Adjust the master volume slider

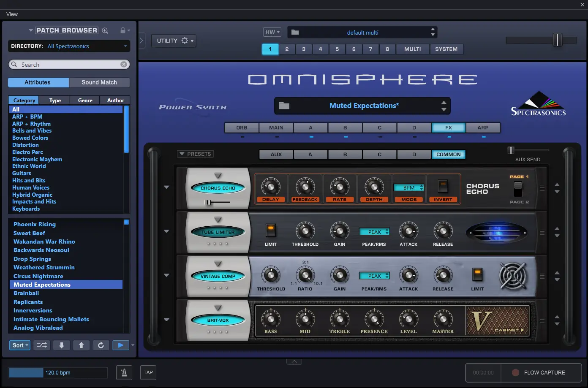pos(558,40)
